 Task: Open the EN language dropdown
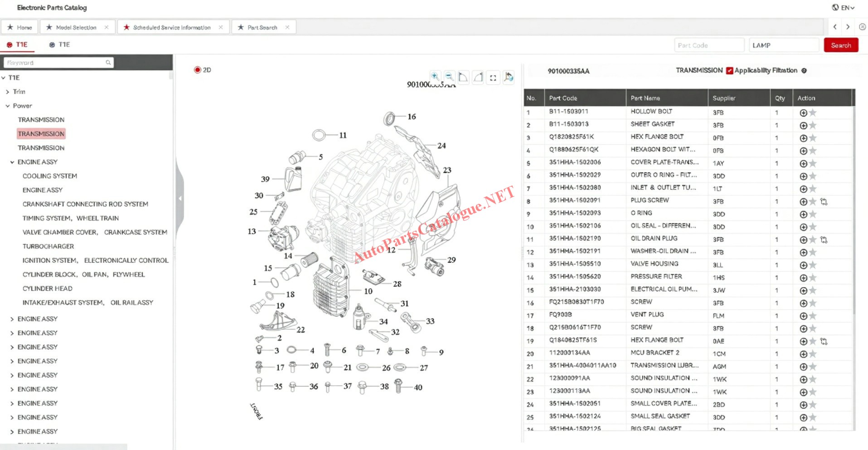[x=843, y=8]
